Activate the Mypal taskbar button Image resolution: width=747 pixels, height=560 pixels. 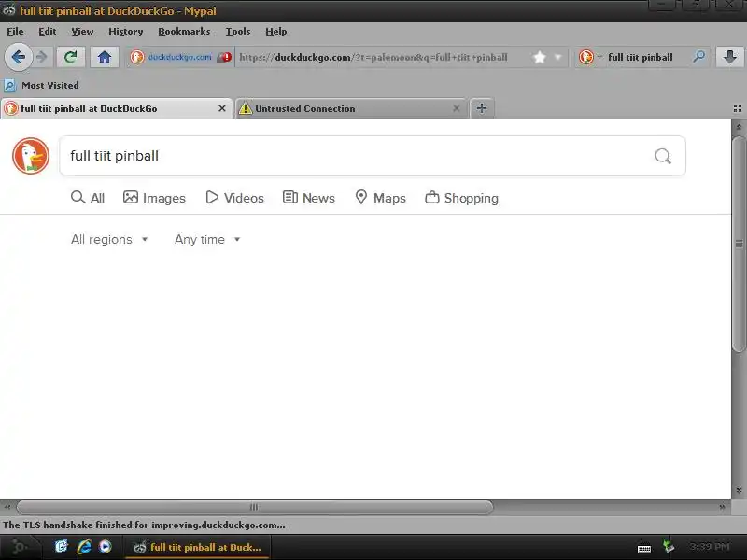(198, 547)
